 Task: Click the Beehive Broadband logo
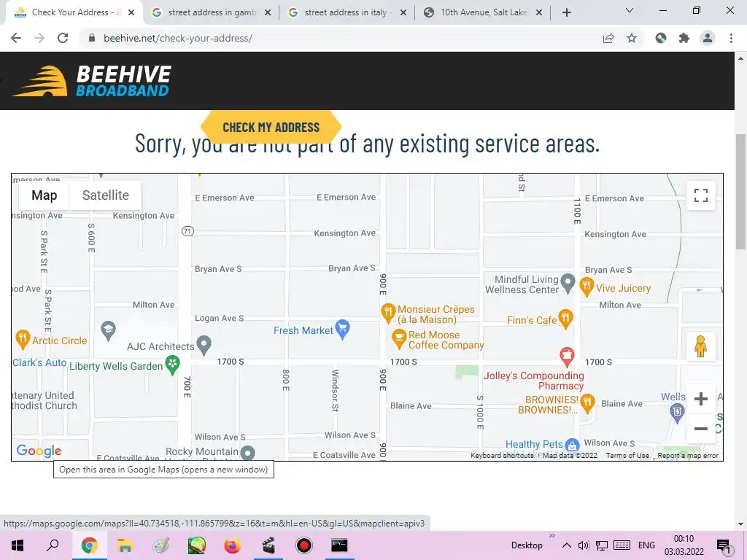(91, 81)
